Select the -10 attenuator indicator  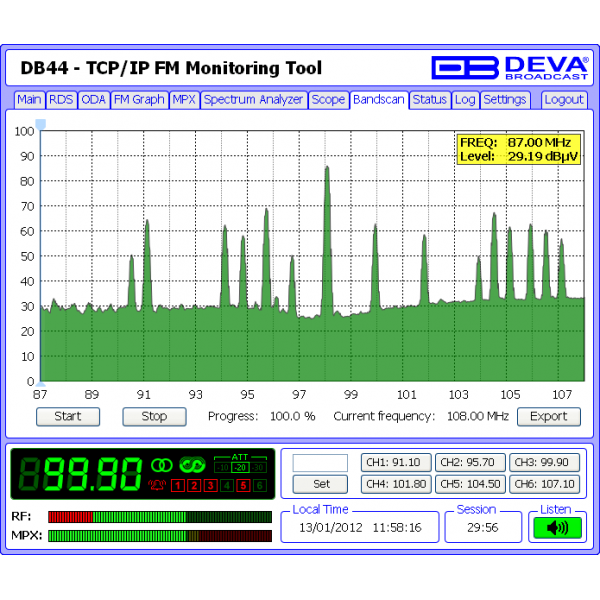(223, 468)
